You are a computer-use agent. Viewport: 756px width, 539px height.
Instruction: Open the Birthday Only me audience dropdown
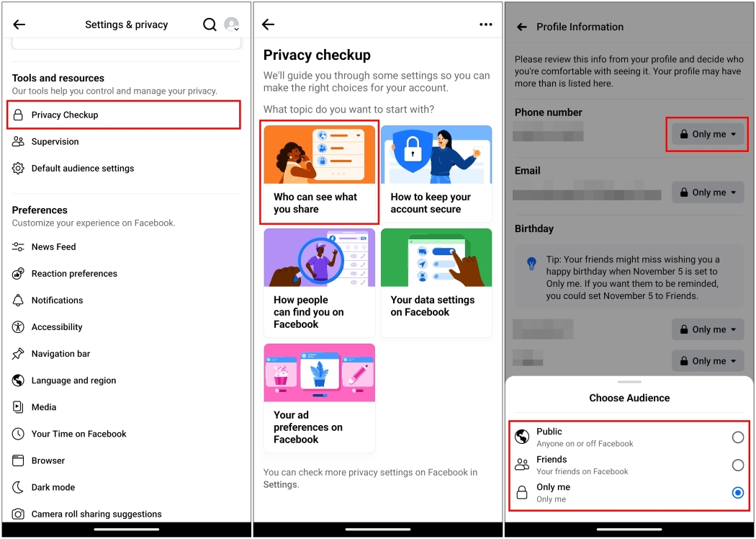point(707,329)
